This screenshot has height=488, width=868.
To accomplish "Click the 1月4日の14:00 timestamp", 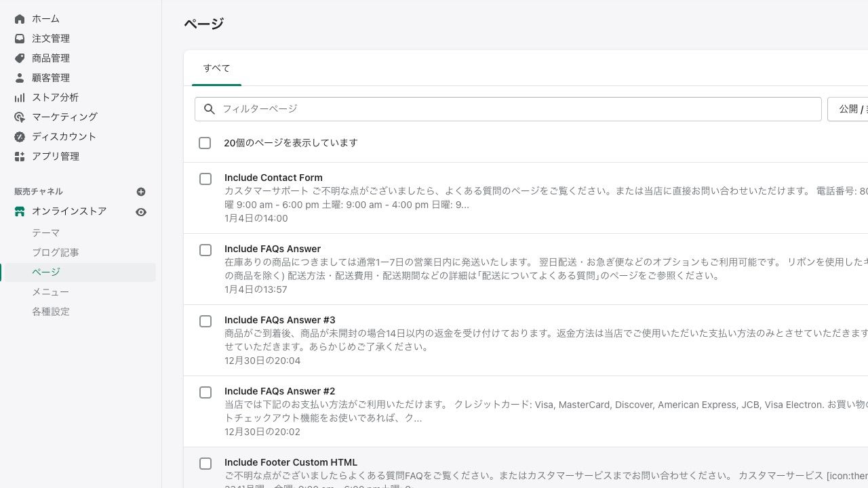I will click(x=256, y=218).
